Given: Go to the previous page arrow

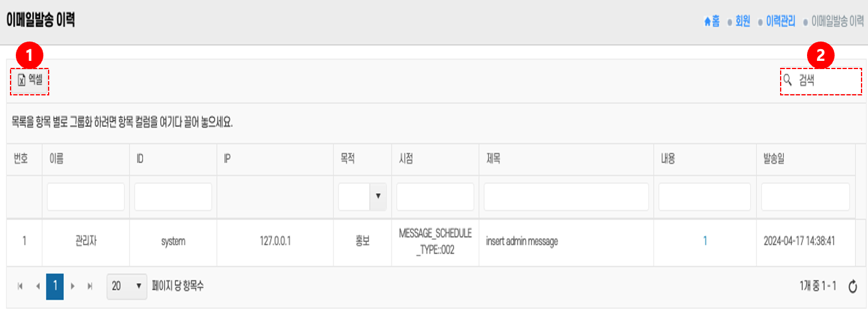Looking at the screenshot, I should click(38, 286).
